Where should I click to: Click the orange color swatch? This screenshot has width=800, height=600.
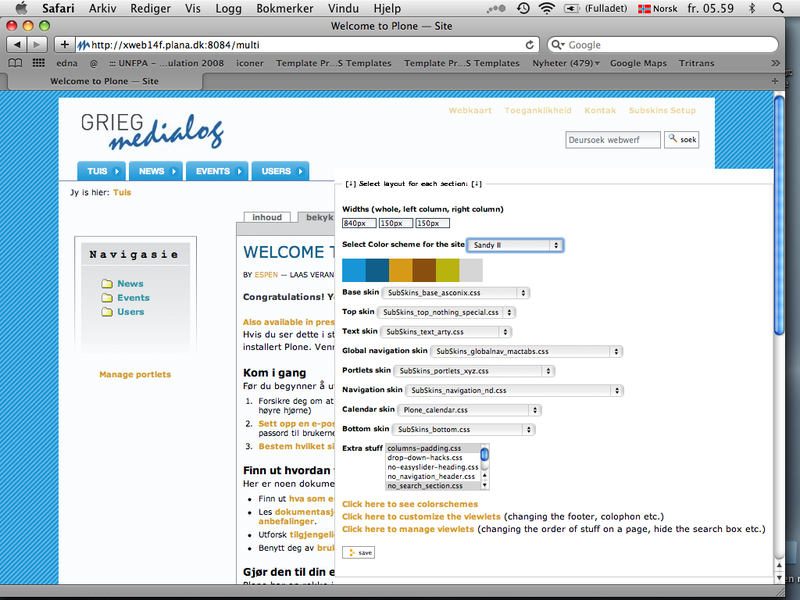click(x=400, y=270)
